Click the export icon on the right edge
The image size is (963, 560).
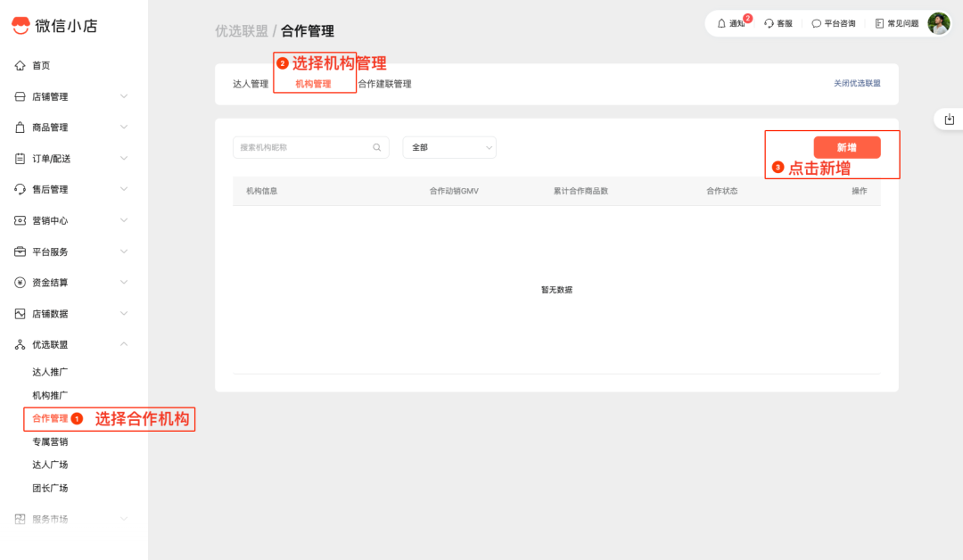click(950, 119)
